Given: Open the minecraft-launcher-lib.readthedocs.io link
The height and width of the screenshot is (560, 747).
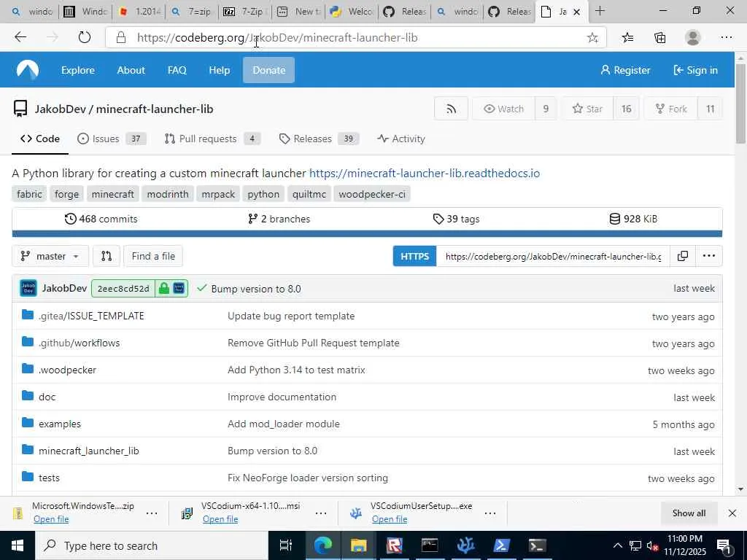Looking at the screenshot, I should pos(425,174).
